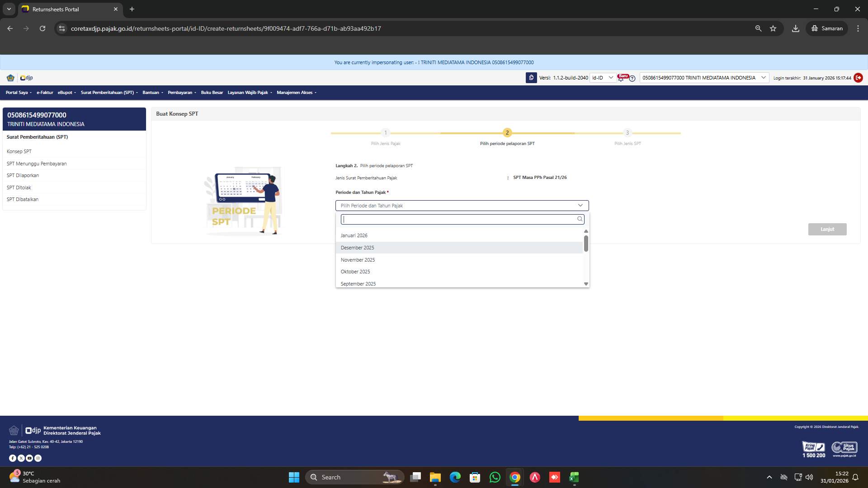Image resolution: width=868 pixels, height=488 pixels.
Task: Select step 3 Pilih Jenis SPT
Action: click(x=627, y=133)
